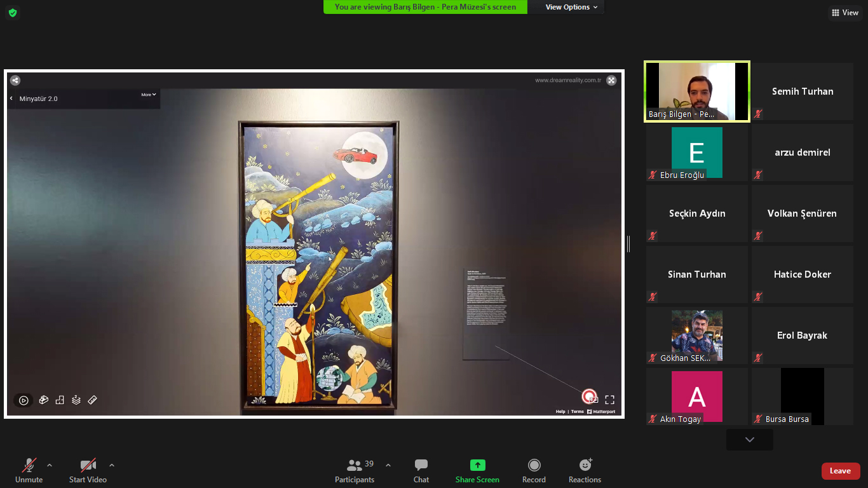Screen dimensions: 868x488
Task: Select the Seçkin Aydın participant tile
Action: click(x=697, y=213)
